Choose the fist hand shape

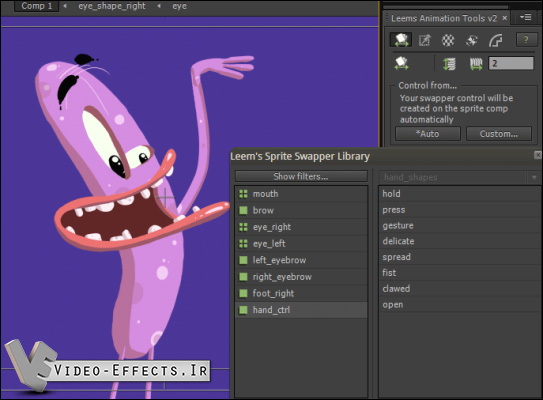point(459,273)
